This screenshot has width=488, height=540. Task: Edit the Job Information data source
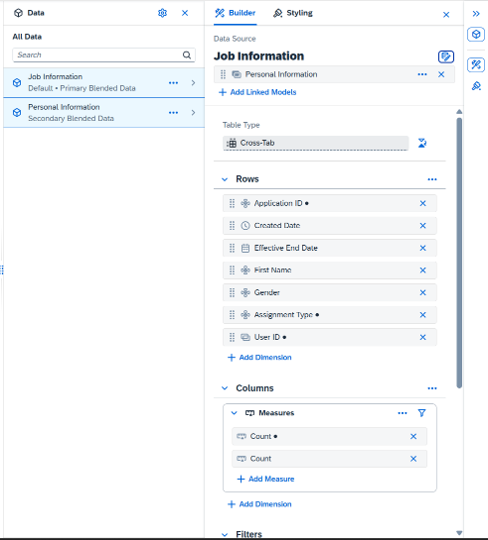click(x=446, y=56)
